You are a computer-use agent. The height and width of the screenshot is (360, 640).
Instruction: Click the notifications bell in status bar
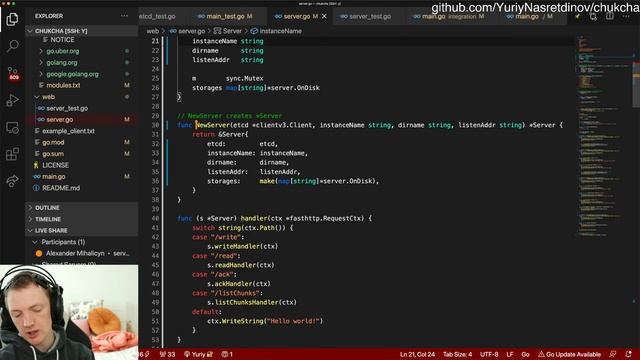pos(628,354)
